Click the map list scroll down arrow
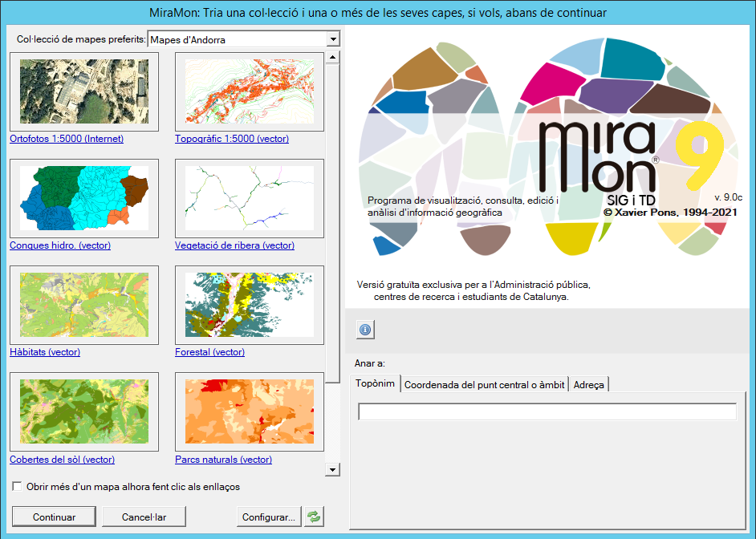 click(332, 469)
